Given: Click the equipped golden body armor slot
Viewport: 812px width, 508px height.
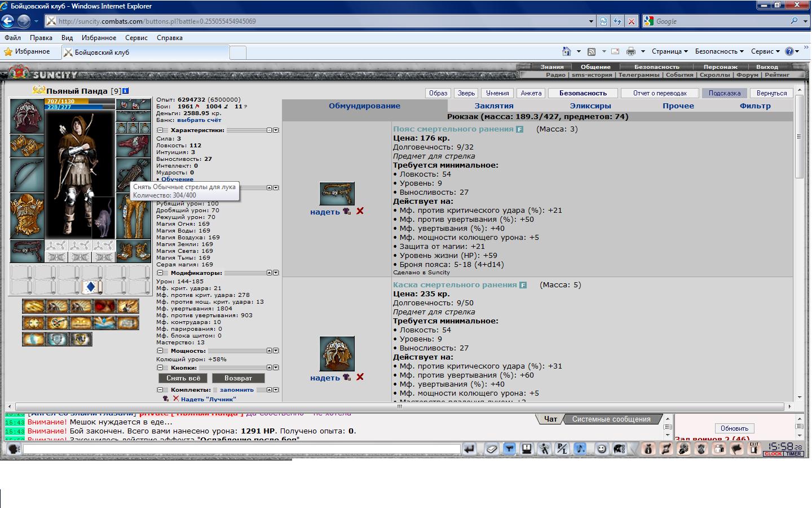Looking at the screenshot, I should pyautogui.click(x=27, y=215).
